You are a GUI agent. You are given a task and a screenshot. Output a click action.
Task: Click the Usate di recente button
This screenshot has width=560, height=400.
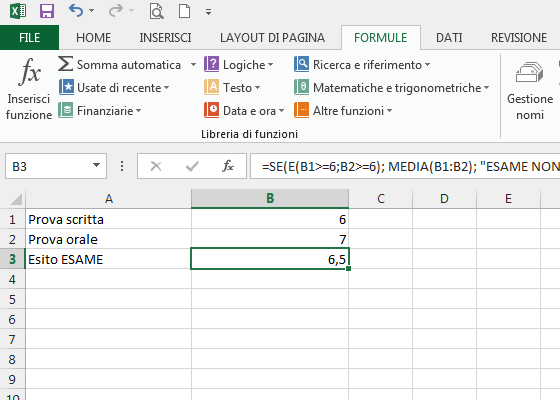[x=114, y=88]
